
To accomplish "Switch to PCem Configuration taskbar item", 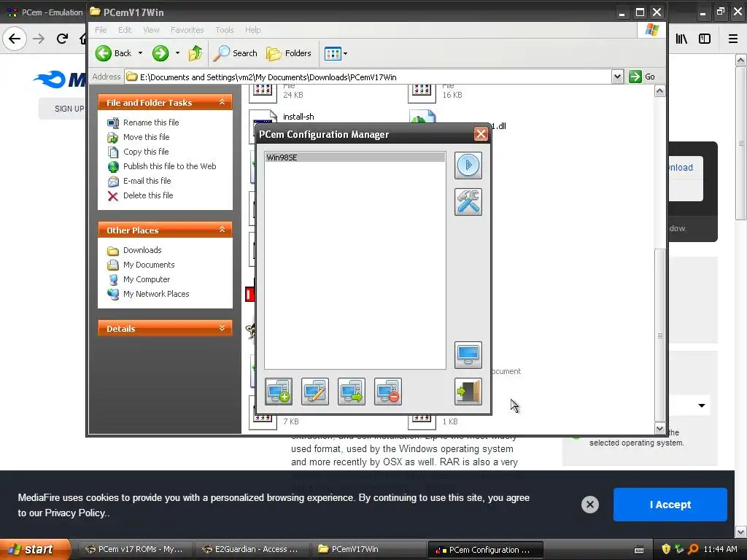I will pos(485,550).
